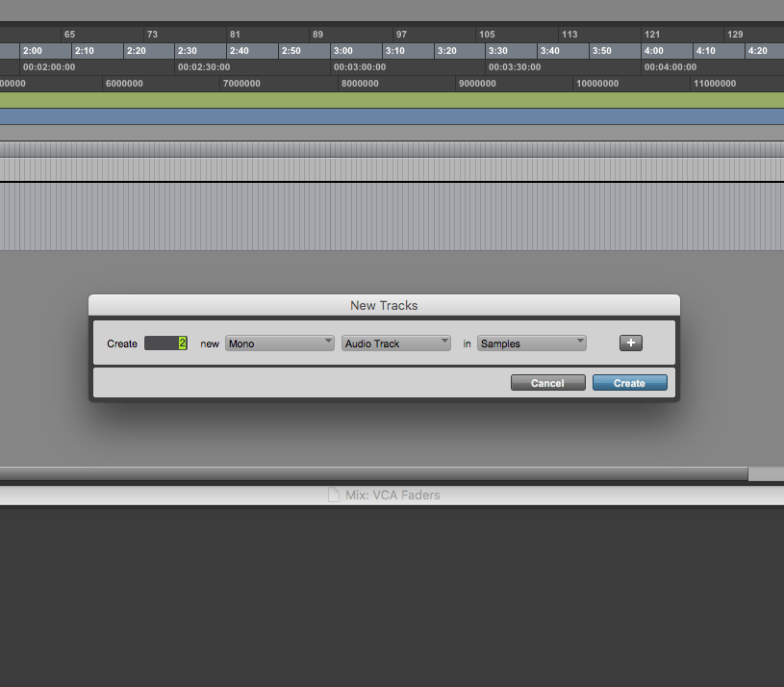Cancel the New Tracks dialog

point(548,383)
